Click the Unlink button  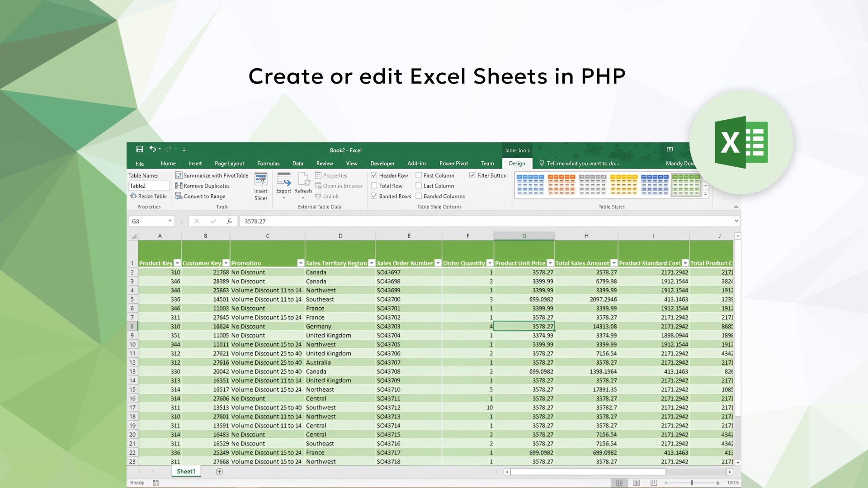328,196
